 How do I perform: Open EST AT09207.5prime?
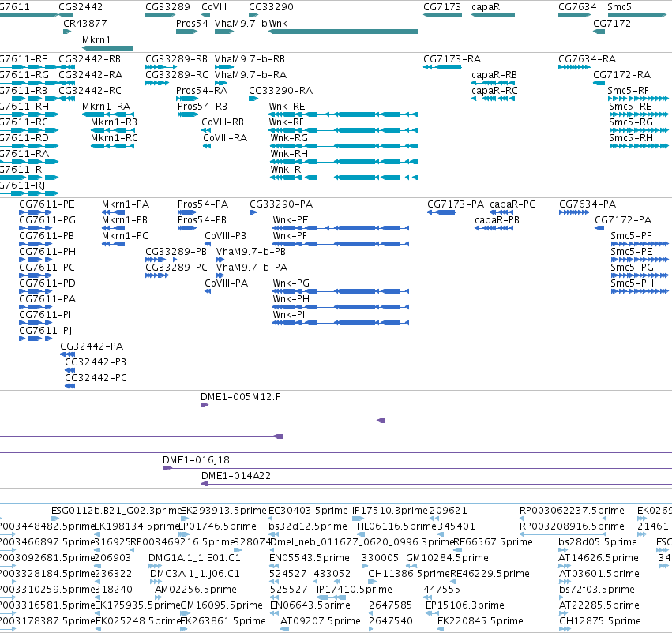(x=321, y=621)
